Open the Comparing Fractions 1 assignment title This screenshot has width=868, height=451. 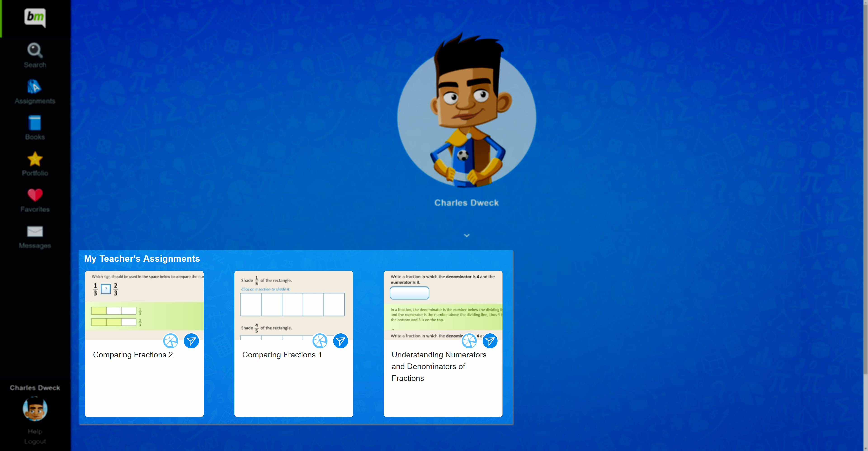(282, 355)
